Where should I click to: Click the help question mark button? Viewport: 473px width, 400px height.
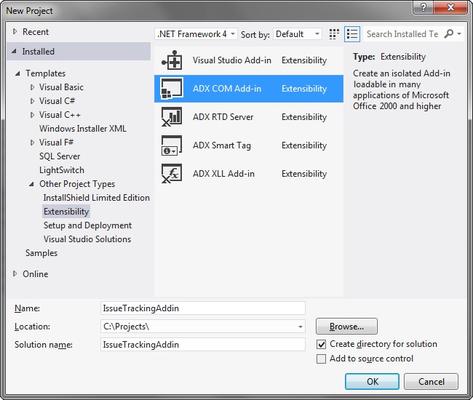(x=424, y=7)
